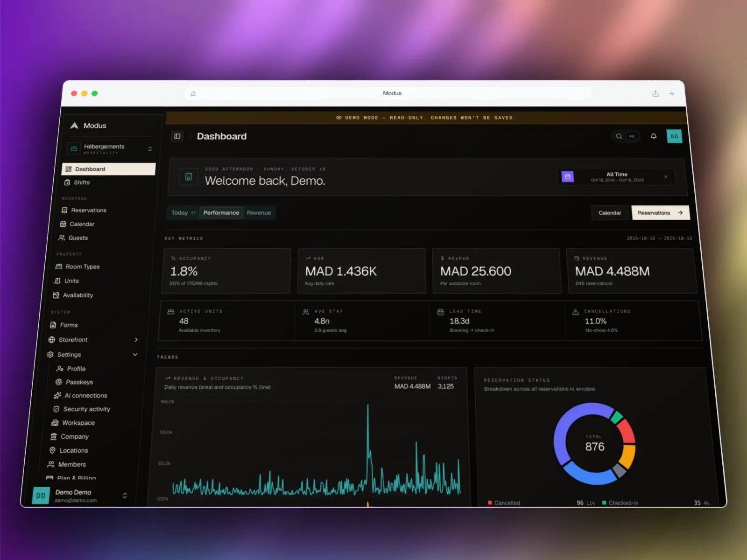Click the Cancelled legend red swatch

coord(490,503)
